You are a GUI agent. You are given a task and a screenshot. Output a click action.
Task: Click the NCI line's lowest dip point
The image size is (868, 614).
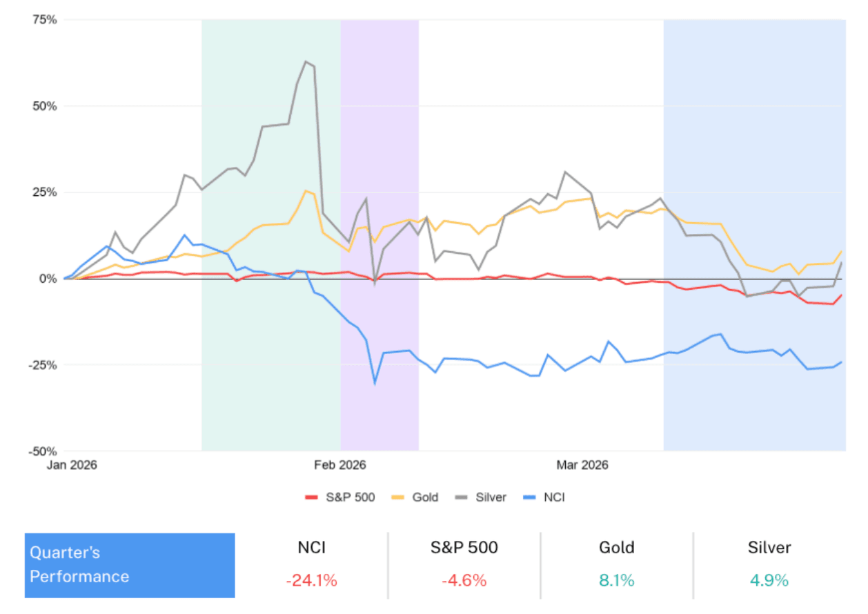click(375, 383)
